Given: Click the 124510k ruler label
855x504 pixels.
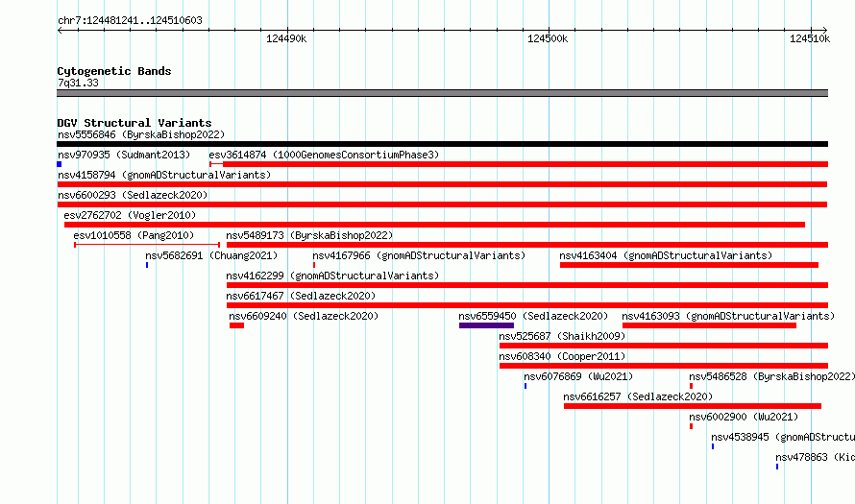Looking at the screenshot, I should point(810,38).
